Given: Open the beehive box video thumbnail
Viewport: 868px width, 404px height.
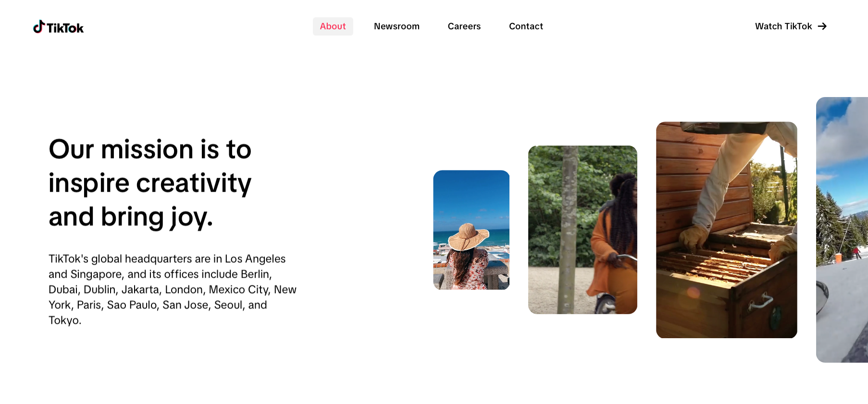Looking at the screenshot, I should tap(727, 230).
